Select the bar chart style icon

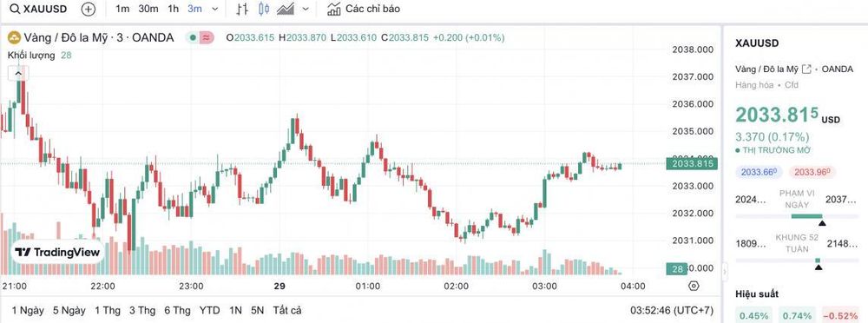pos(242,9)
